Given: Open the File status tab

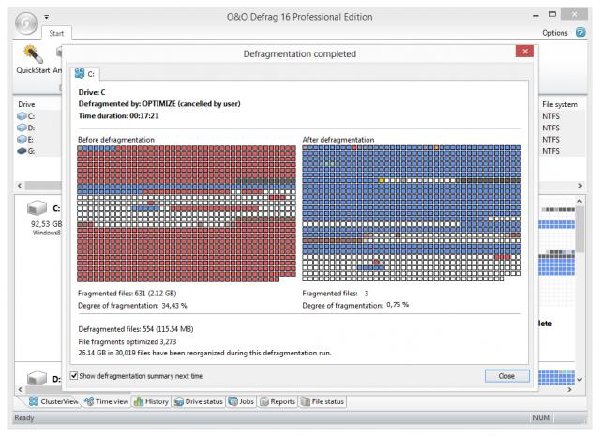Looking at the screenshot, I should click(x=322, y=401).
